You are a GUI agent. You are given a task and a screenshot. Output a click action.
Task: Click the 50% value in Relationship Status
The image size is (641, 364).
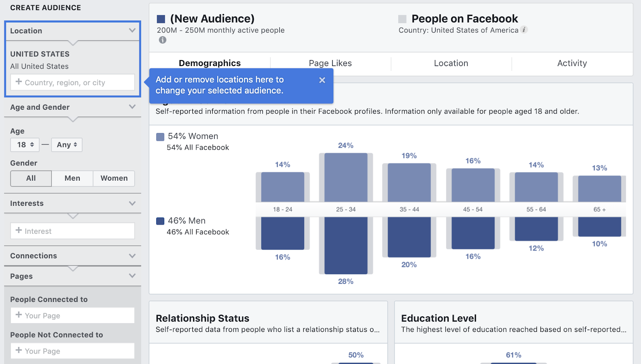[x=356, y=355]
